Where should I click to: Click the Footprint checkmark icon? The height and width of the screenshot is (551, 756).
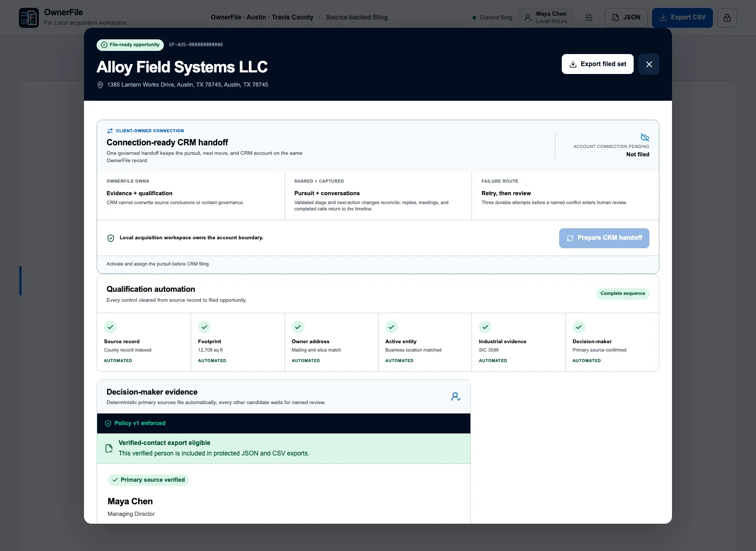pos(204,327)
